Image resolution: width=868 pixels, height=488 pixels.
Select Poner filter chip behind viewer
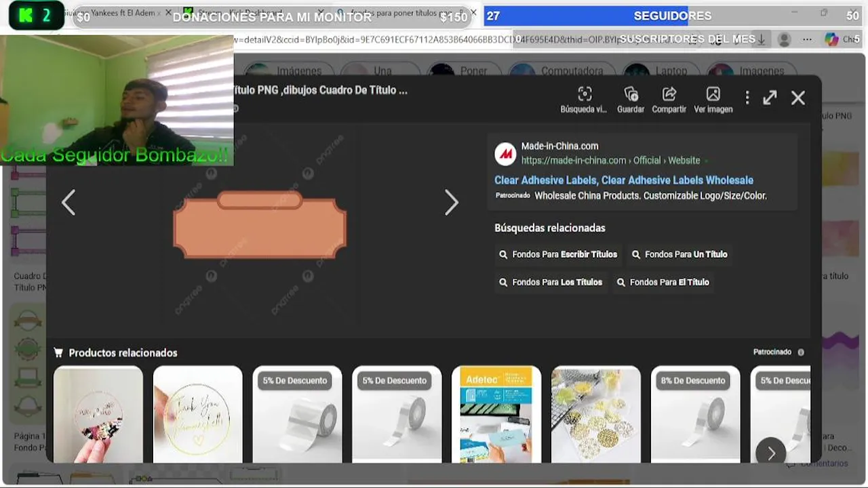464,70
